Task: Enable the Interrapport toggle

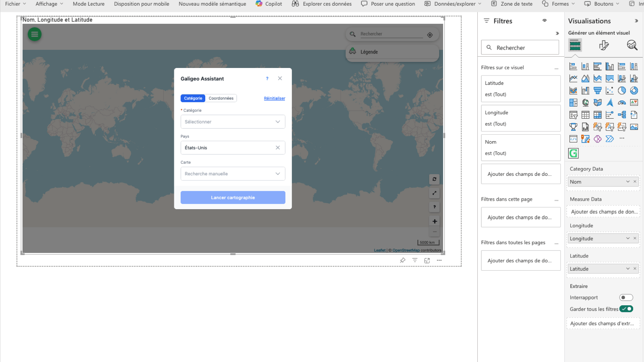Action: coord(626,297)
